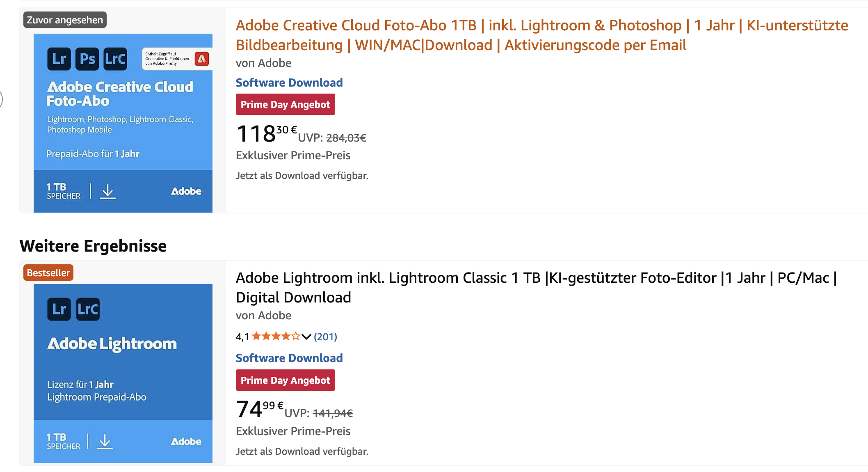Click the Prime Day Angebot badge for Lightroom
868x472 pixels.
point(286,380)
